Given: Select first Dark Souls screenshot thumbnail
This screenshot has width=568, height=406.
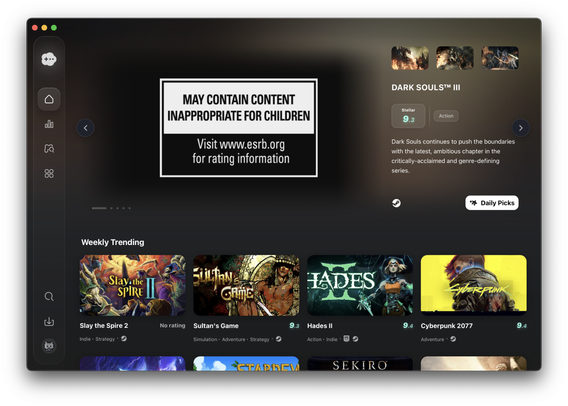Looking at the screenshot, I should point(410,58).
